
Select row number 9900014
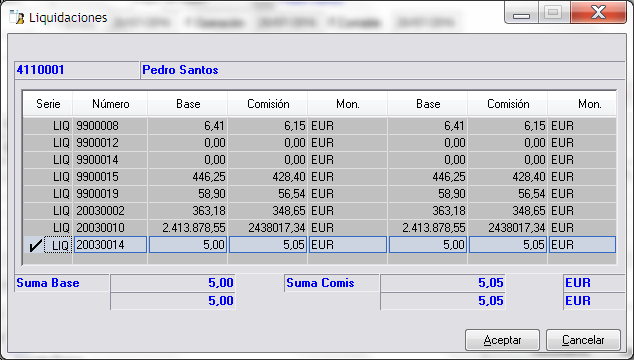319,160
